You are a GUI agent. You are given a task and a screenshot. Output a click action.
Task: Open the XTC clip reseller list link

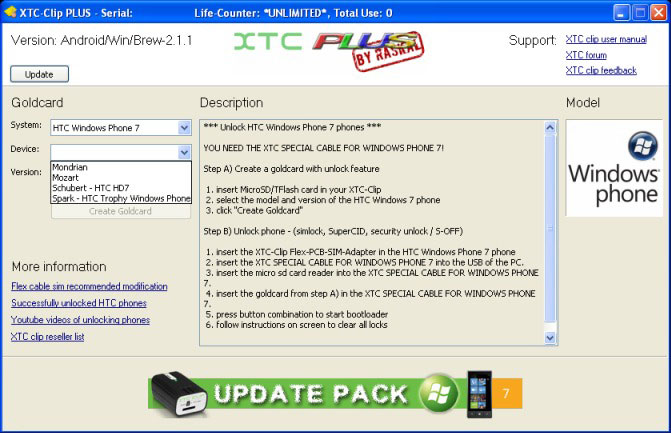click(x=48, y=337)
